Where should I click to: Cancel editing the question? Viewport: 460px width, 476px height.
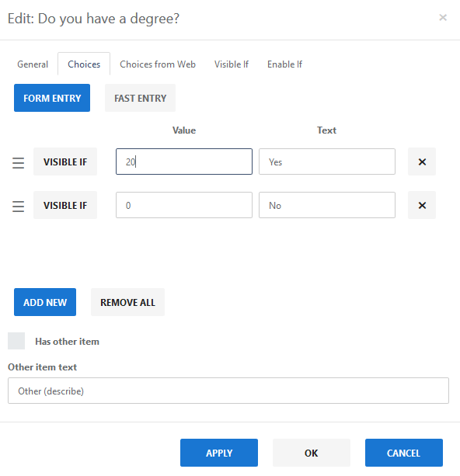pos(403,453)
